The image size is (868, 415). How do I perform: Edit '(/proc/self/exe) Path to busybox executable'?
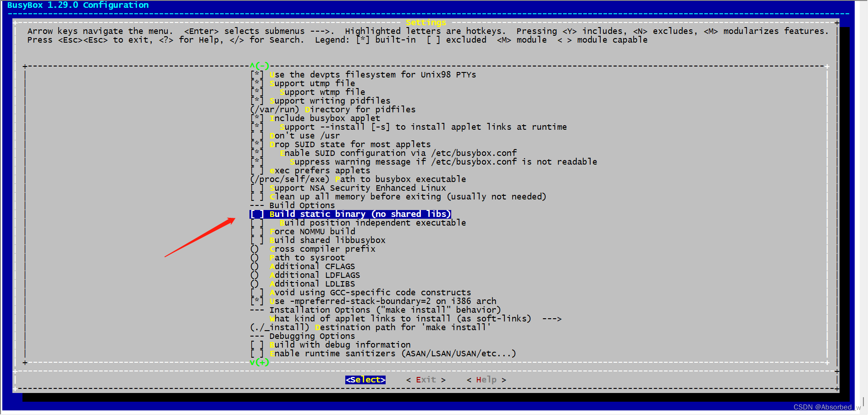click(358, 179)
